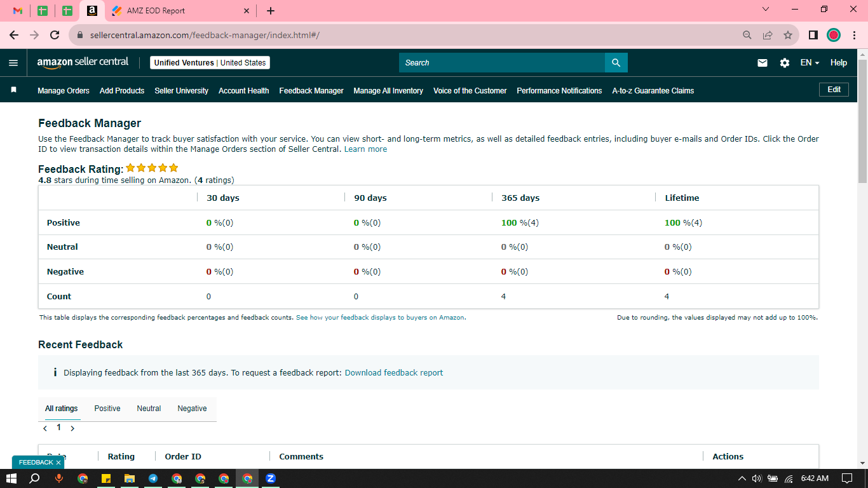Image resolution: width=868 pixels, height=488 pixels.
Task: Open the Windows notification center
Action: [846, 478]
